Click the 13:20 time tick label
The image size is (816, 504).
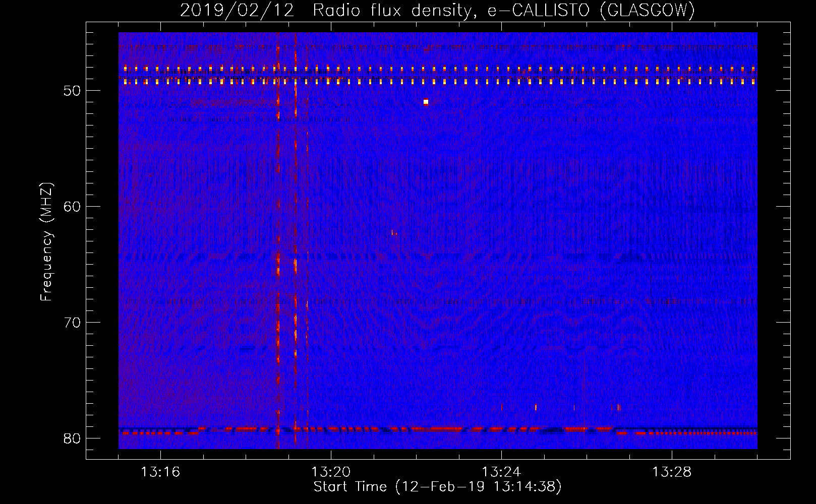click(331, 472)
